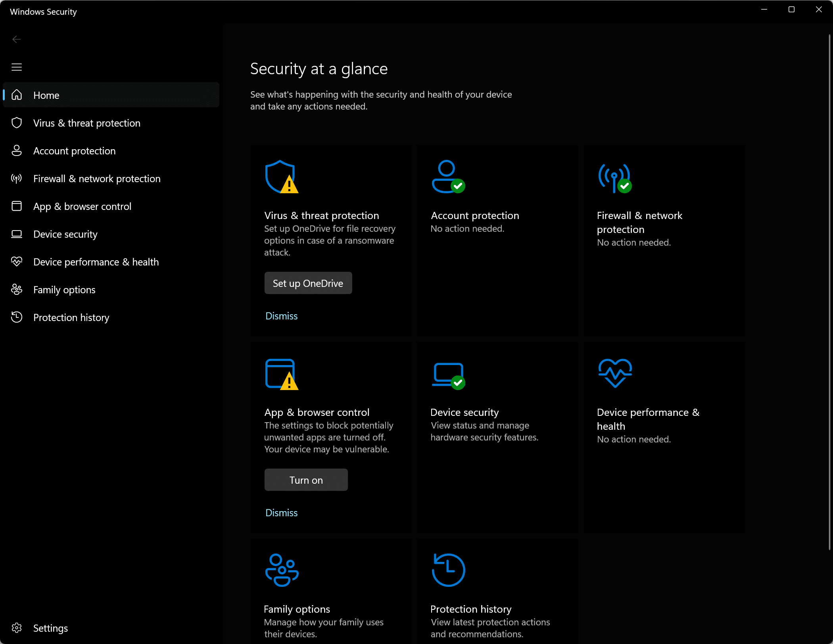This screenshot has height=644, width=833.
Task: Navigate to Firewall & network protection sidebar item
Action: pyautogui.click(x=111, y=178)
